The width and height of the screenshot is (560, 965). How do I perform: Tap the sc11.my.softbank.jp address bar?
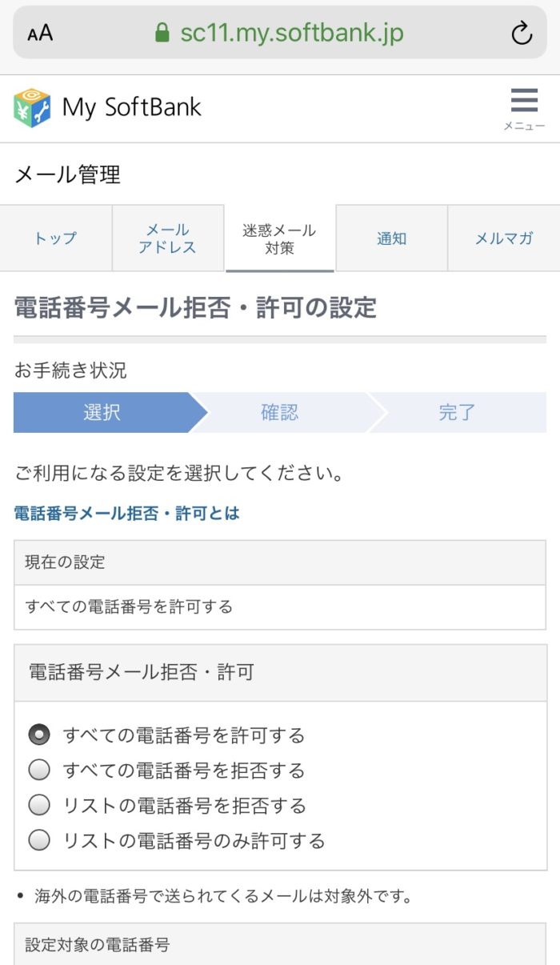click(280, 33)
